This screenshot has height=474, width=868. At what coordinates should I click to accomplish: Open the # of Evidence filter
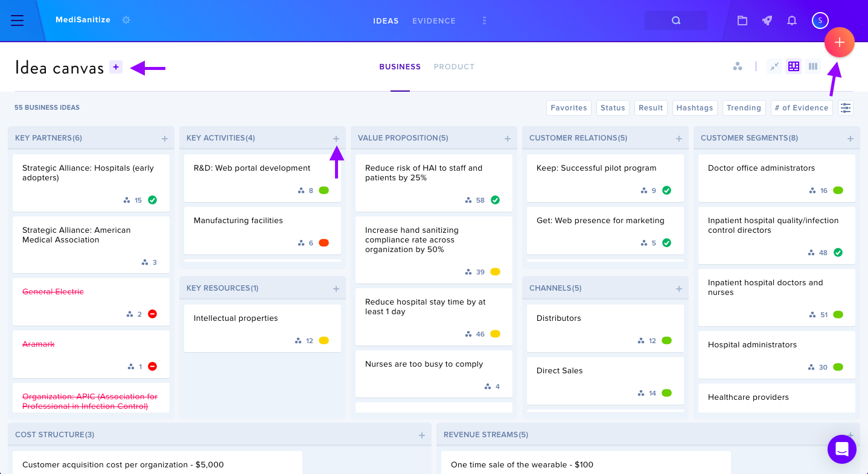pos(802,108)
